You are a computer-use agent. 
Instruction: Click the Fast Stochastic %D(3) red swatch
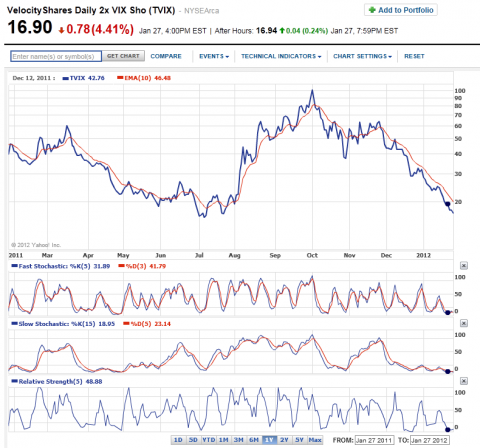[x=121, y=266]
